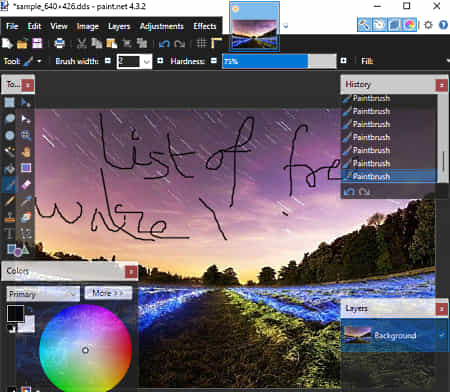
Task: Click the Hardness slider bar
Action: pyautogui.click(x=279, y=61)
